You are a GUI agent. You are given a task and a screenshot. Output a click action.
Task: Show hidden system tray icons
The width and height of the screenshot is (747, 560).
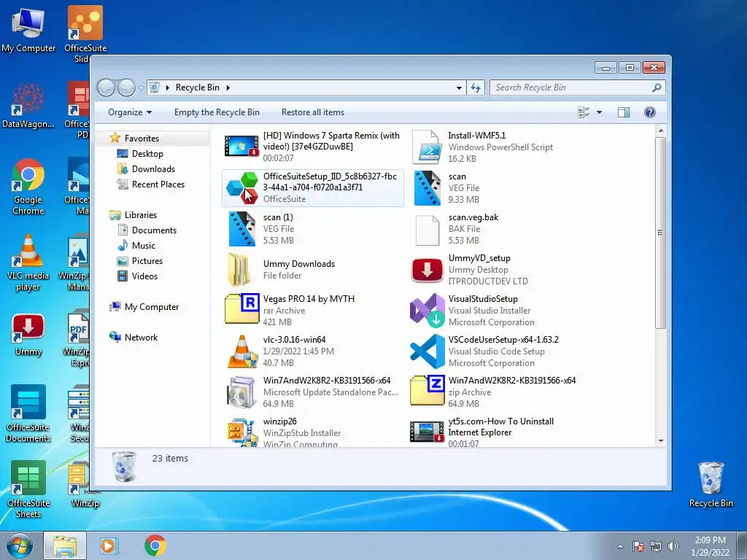[620, 546]
